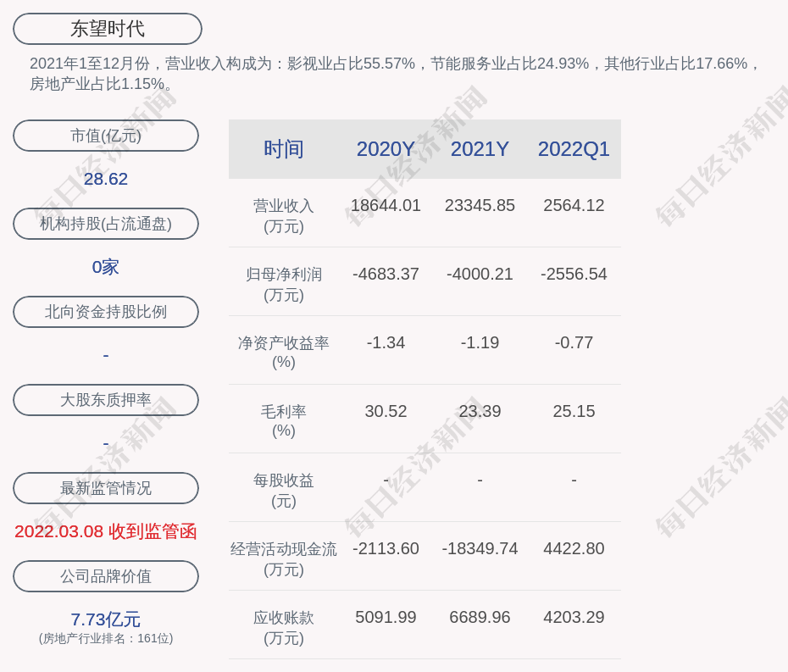Click receivables value 4203.29
Viewport: 788px width, 672px height.
coord(574,617)
